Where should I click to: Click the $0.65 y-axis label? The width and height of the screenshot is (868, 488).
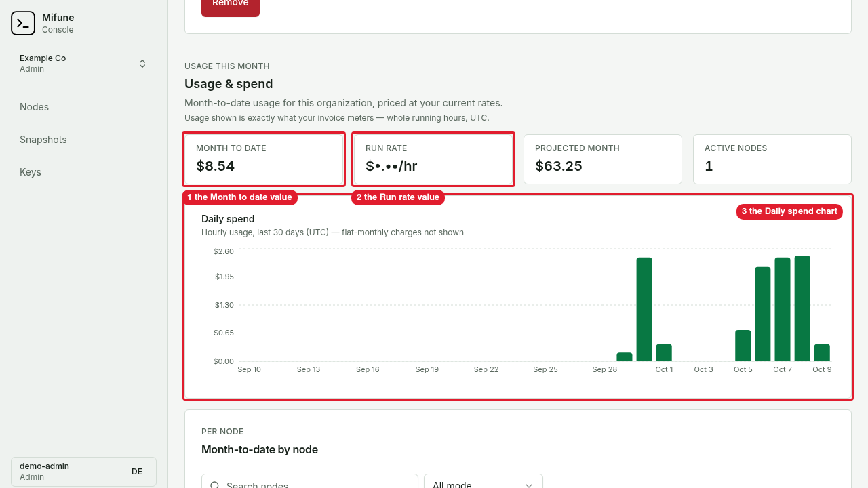[224, 333]
